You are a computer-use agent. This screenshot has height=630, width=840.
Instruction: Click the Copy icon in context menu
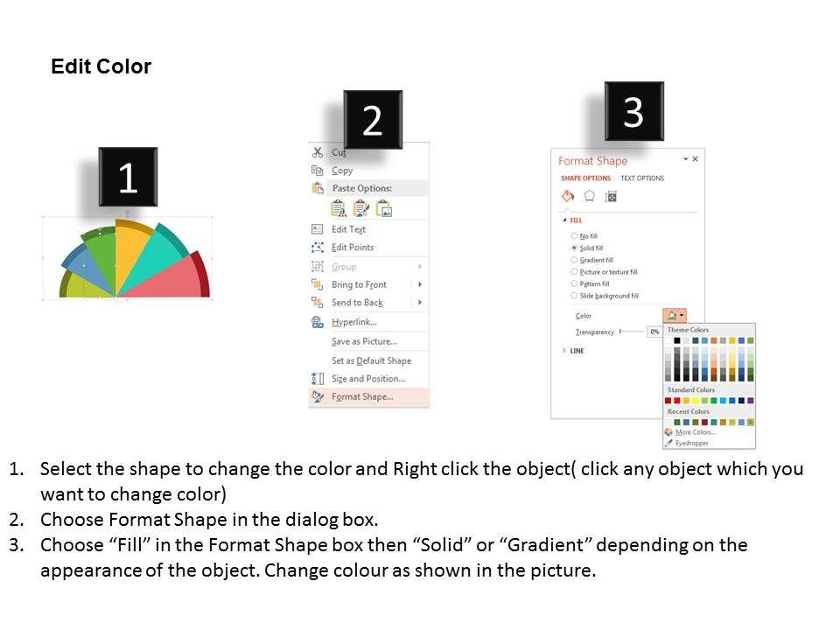tap(318, 171)
